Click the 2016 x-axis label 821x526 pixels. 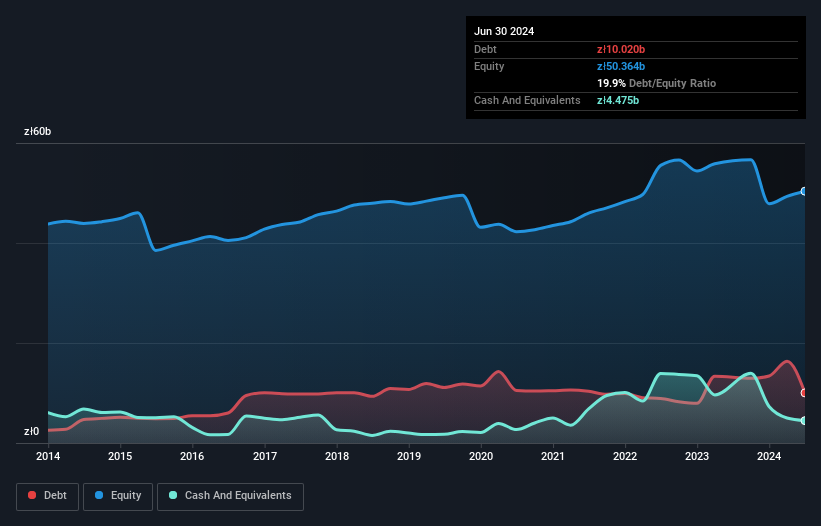pos(192,456)
